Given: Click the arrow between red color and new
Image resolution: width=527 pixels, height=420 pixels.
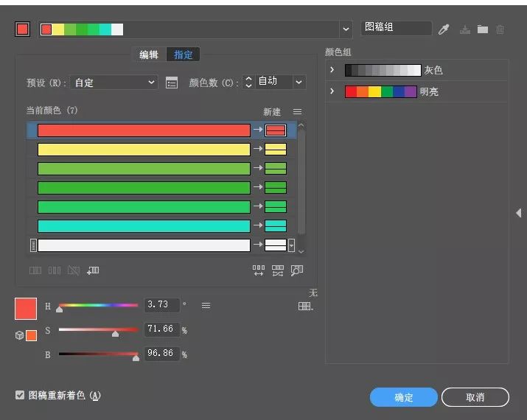Looking at the screenshot, I should (258, 130).
